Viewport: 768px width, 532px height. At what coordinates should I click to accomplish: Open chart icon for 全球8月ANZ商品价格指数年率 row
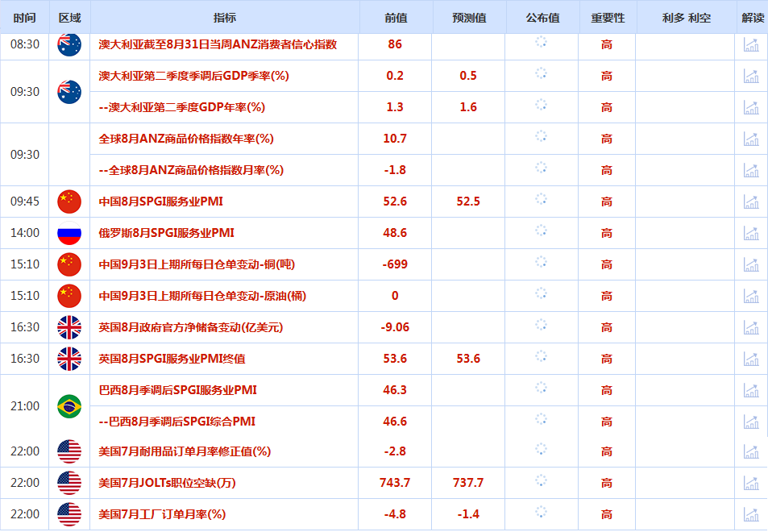pos(751,139)
